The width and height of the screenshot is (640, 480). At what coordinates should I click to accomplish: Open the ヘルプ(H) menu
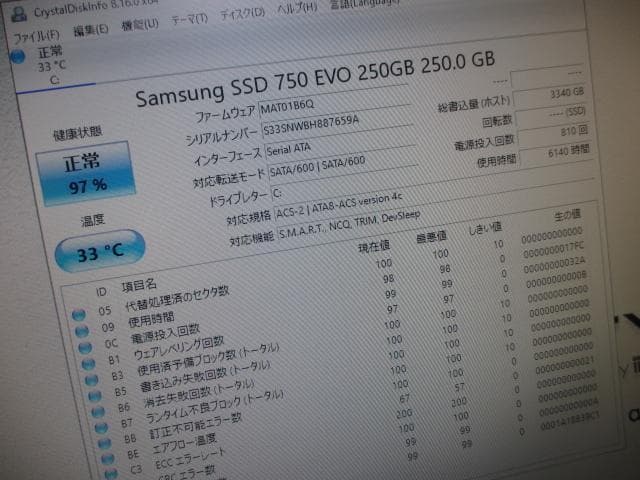point(297,8)
